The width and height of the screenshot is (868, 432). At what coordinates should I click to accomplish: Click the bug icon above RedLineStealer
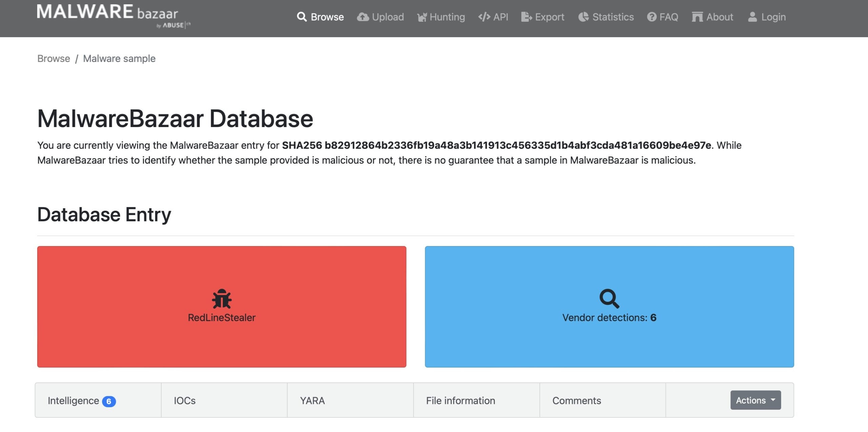tap(222, 299)
